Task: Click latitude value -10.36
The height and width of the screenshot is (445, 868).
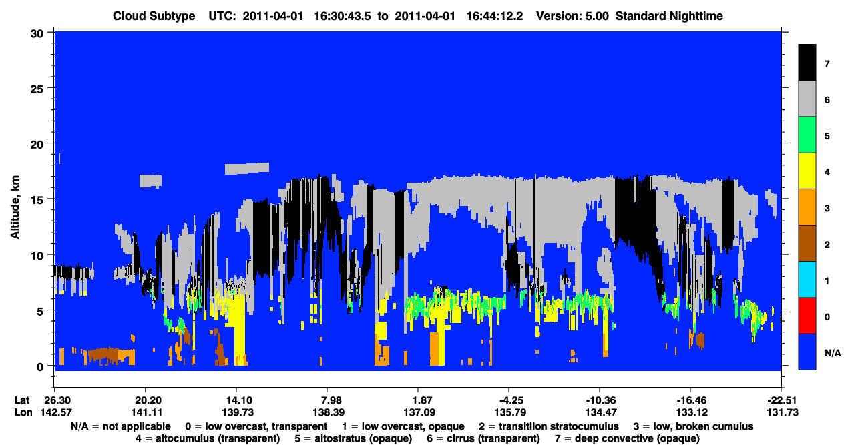Action: [600, 400]
